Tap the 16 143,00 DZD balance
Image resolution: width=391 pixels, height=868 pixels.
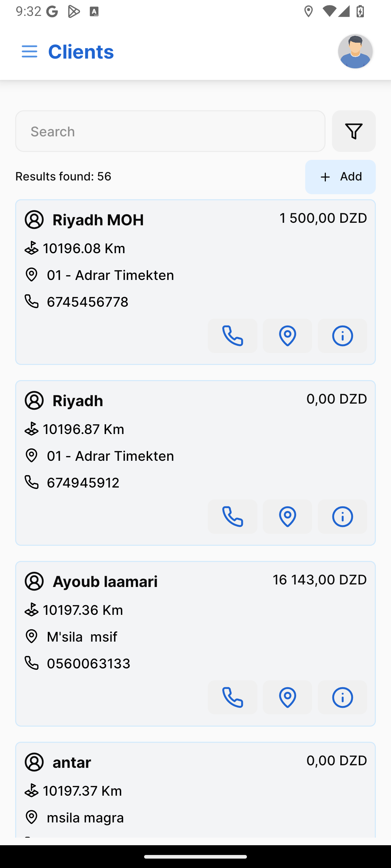pos(320,580)
